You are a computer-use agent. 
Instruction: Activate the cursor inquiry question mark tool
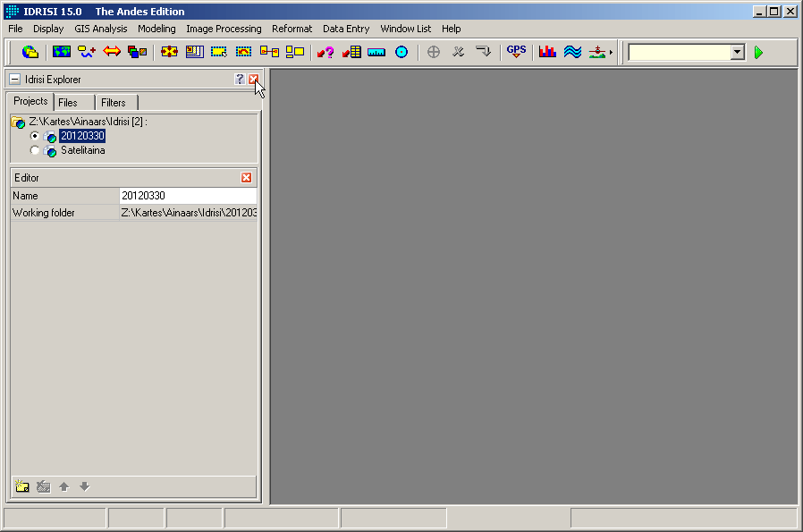click(325, 52)
